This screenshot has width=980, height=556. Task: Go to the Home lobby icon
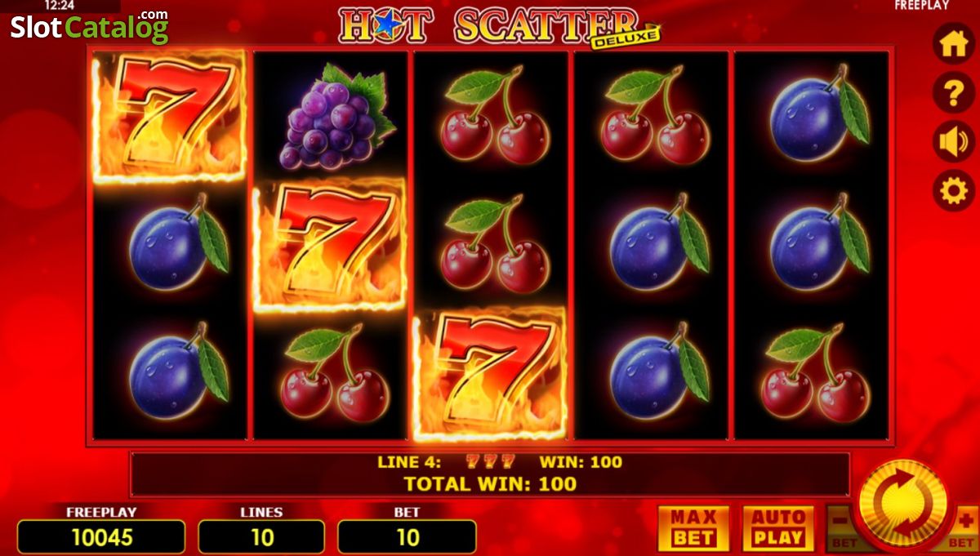click(953, 45)
